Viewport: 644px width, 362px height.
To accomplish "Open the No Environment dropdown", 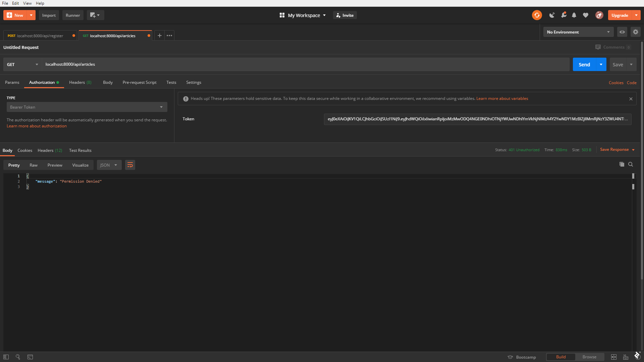I will click(x=578, y=32).
